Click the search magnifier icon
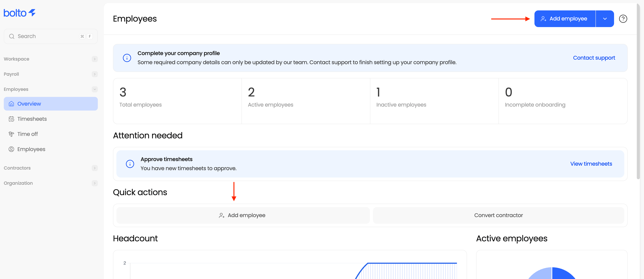The image size is (644, 279). [x=12, y=36]
